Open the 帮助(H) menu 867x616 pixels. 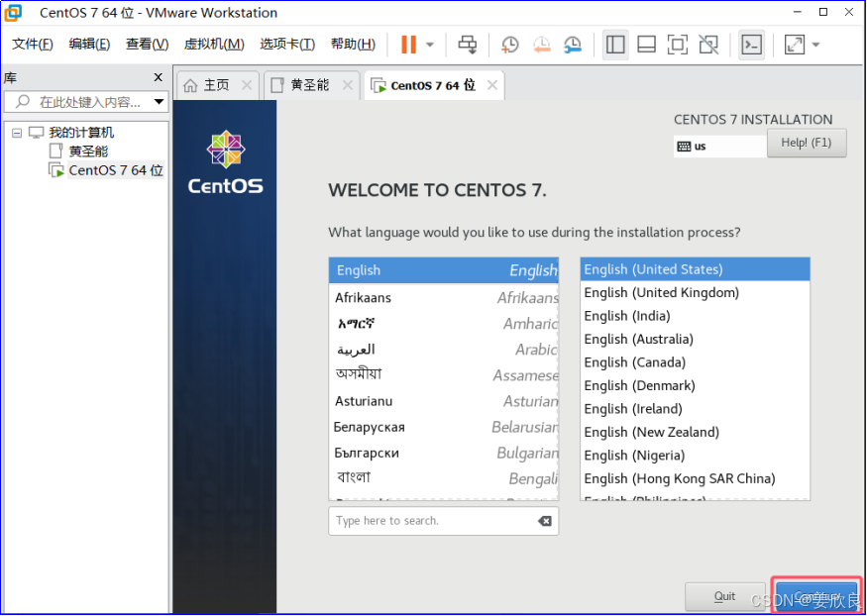[353, 45]
